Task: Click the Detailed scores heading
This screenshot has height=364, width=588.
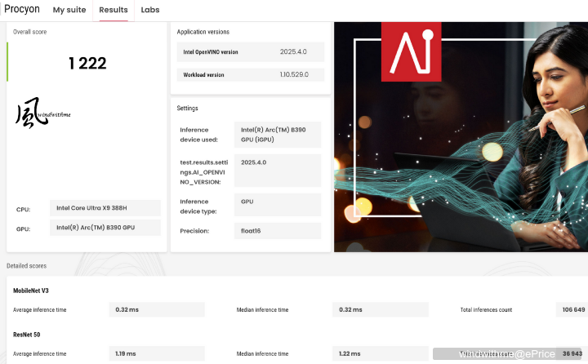Action: point(27,266)
